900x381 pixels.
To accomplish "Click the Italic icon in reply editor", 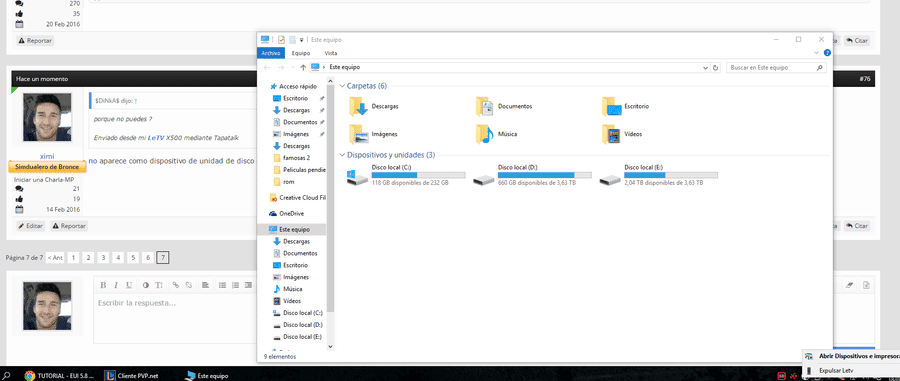I will (116, 285).
